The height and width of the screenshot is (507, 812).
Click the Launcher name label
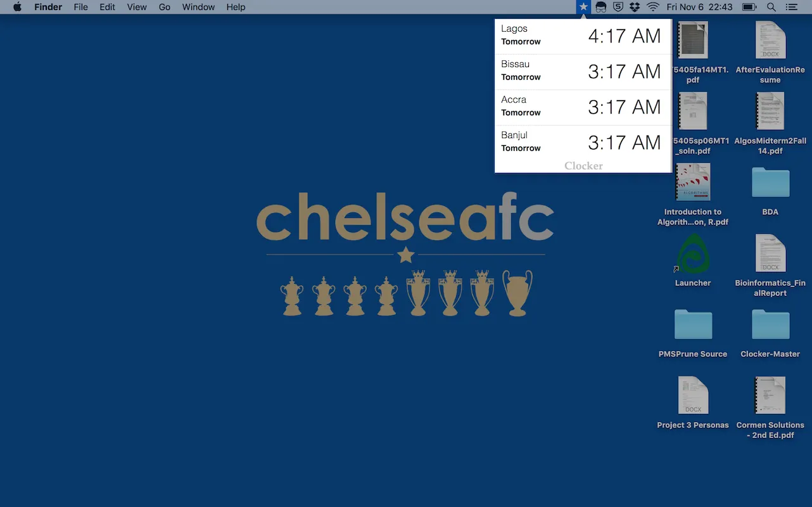coord(693,283)
